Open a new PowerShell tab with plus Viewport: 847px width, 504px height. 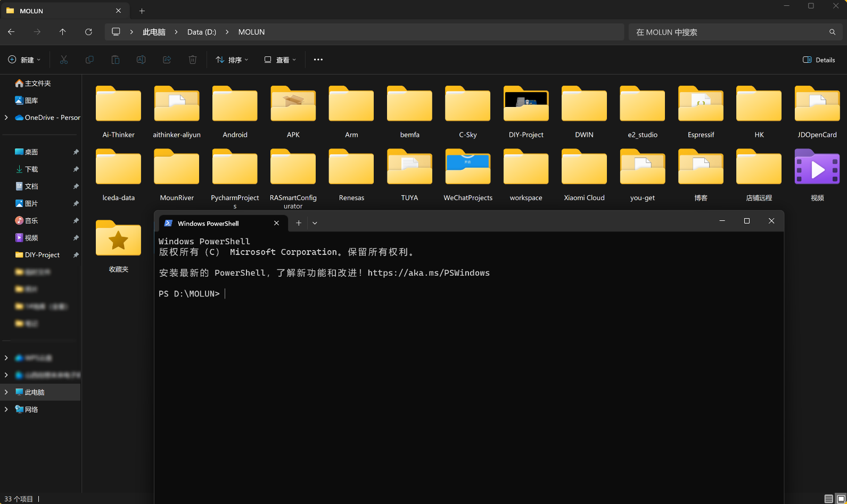click(x=299, y=223)
